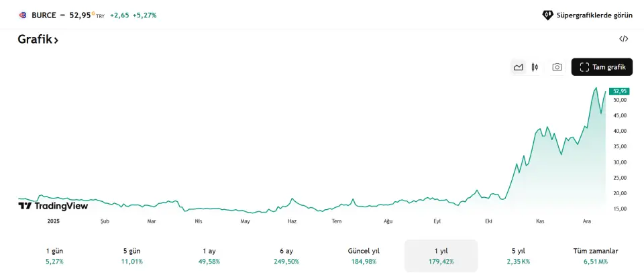Open the embed code icon
644x279 pixels.
coord(623,39)
